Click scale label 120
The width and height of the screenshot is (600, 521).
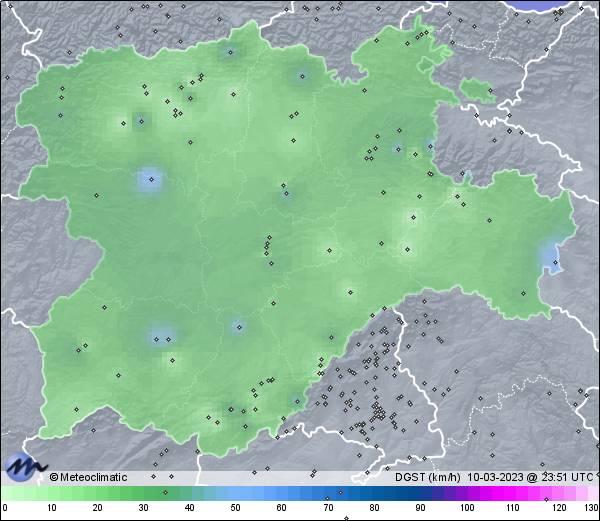pyautogui.click(x=559, y=508)
